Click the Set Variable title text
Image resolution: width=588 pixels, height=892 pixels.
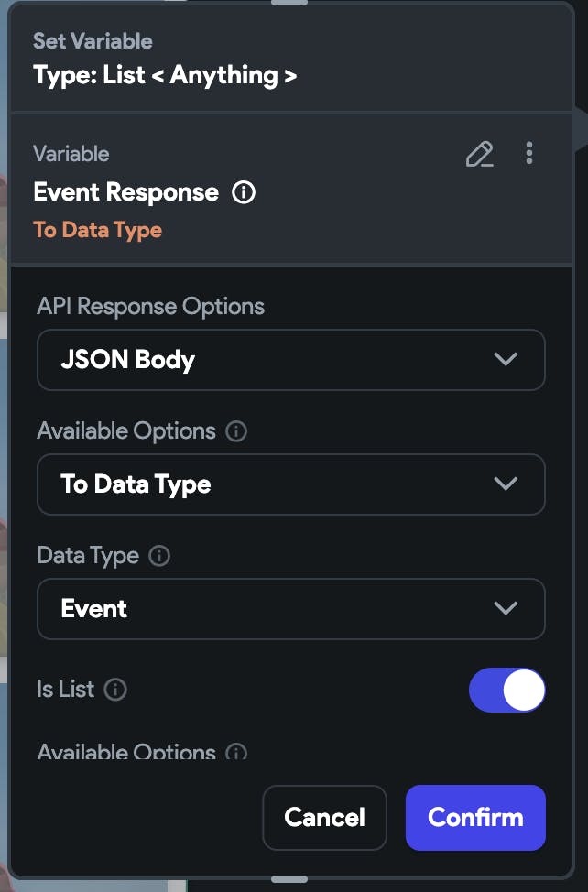pos(93,41)
